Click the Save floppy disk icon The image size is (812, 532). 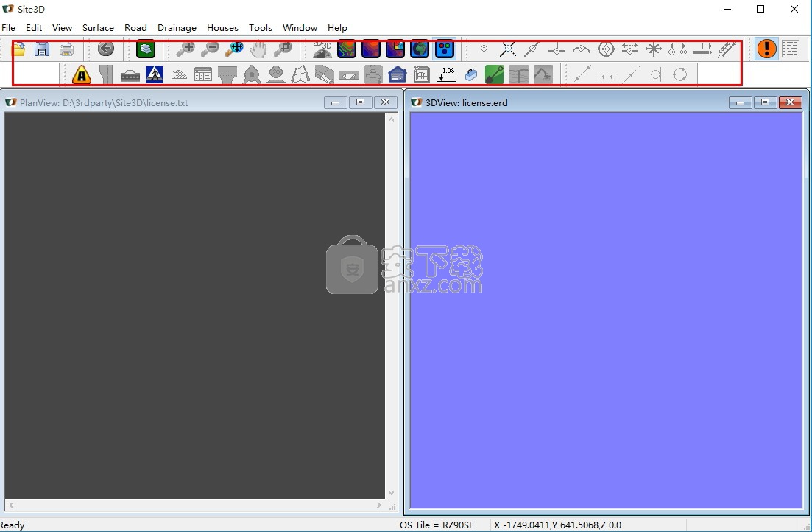(42, 49)
